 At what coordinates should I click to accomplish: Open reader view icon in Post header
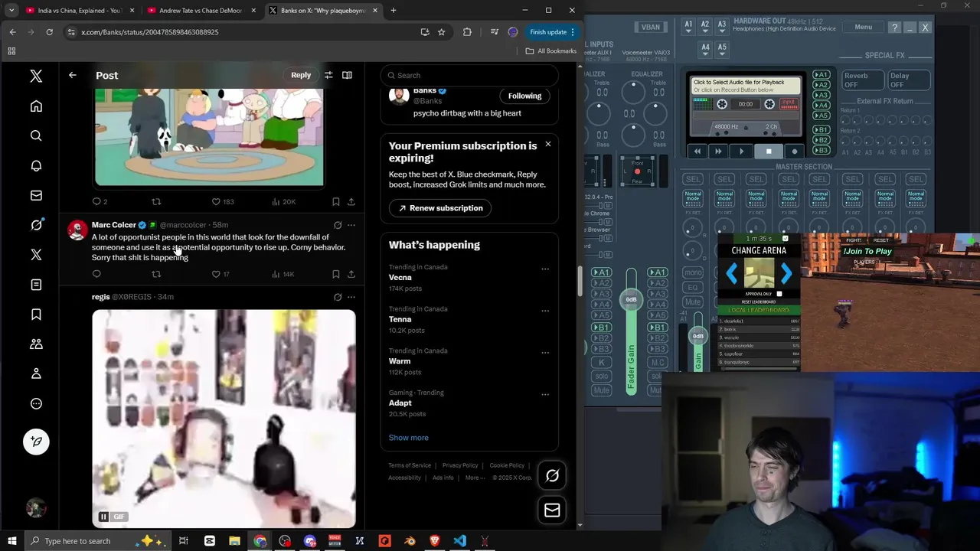pyautogui.click(x=347, y=75)
